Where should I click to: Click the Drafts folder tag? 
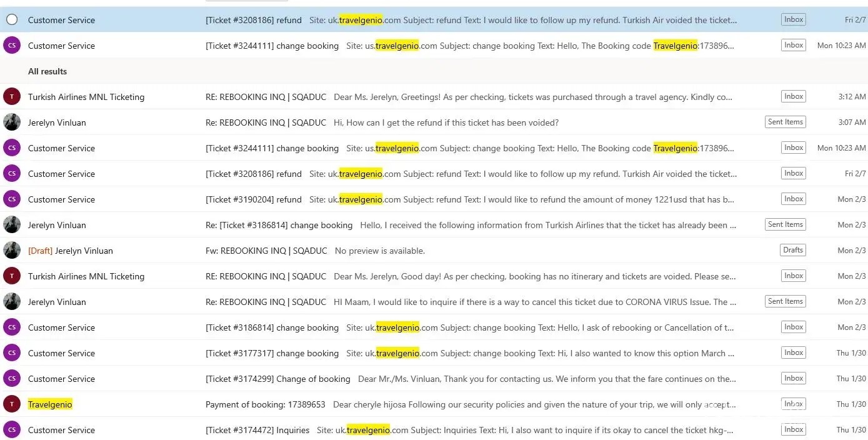tap(792, 250)
